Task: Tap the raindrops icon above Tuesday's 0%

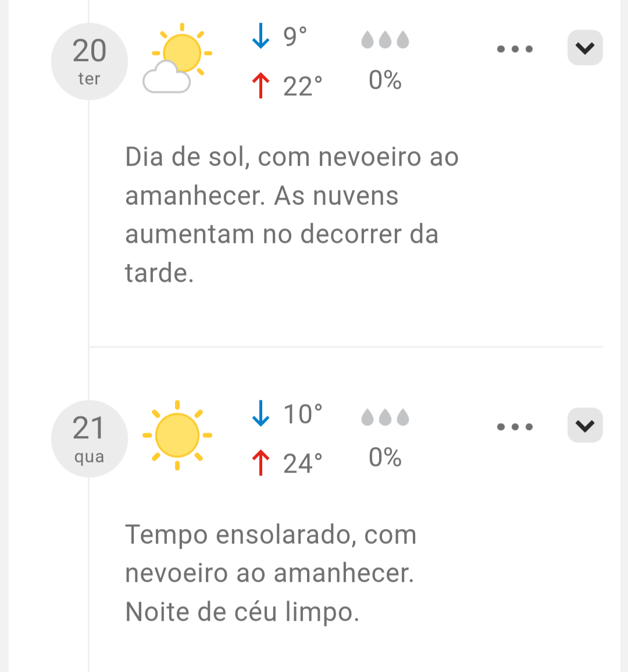Action: point(385,40)
